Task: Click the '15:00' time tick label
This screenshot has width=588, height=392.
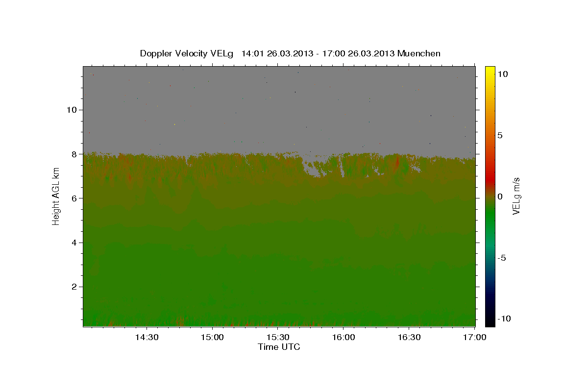Action: [212, 337]
